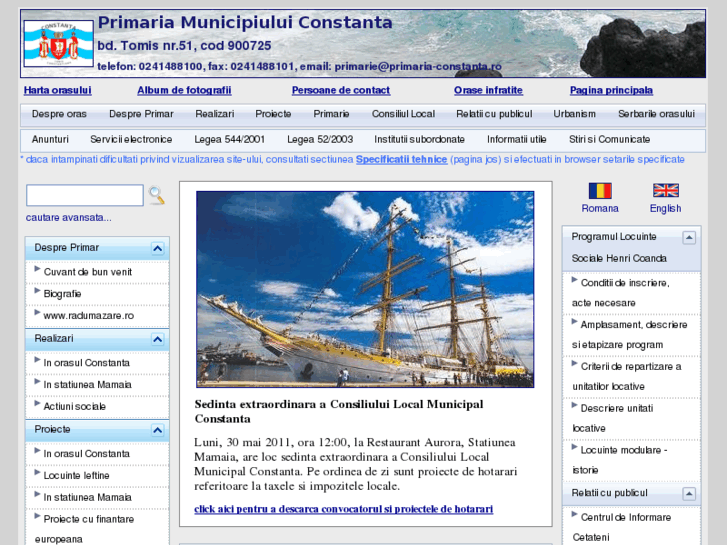Open the Legea 52/2003 menu
This screenshot has width=727, height=545.
point(320,140)
